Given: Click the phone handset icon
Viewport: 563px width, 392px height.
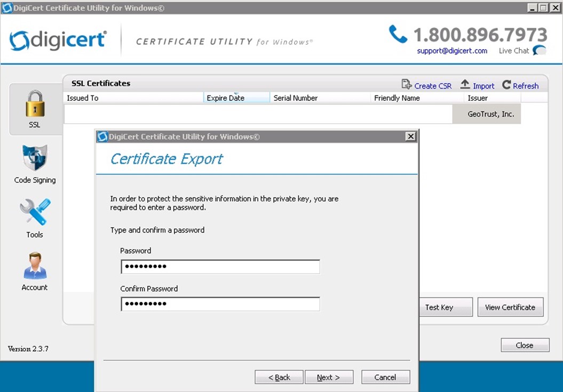Looking at the screenshot, I should click(398, 34).
